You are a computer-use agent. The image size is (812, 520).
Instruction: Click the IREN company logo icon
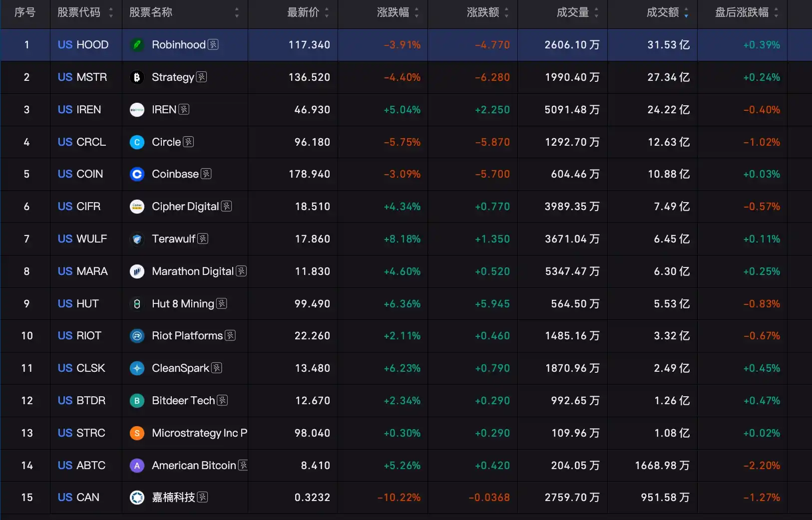click(x=137, y=110)
